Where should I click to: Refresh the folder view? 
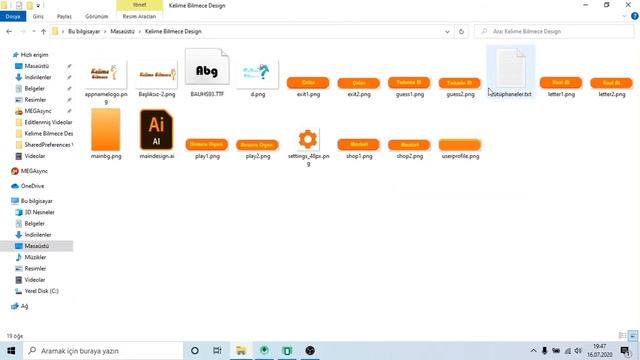461,31
